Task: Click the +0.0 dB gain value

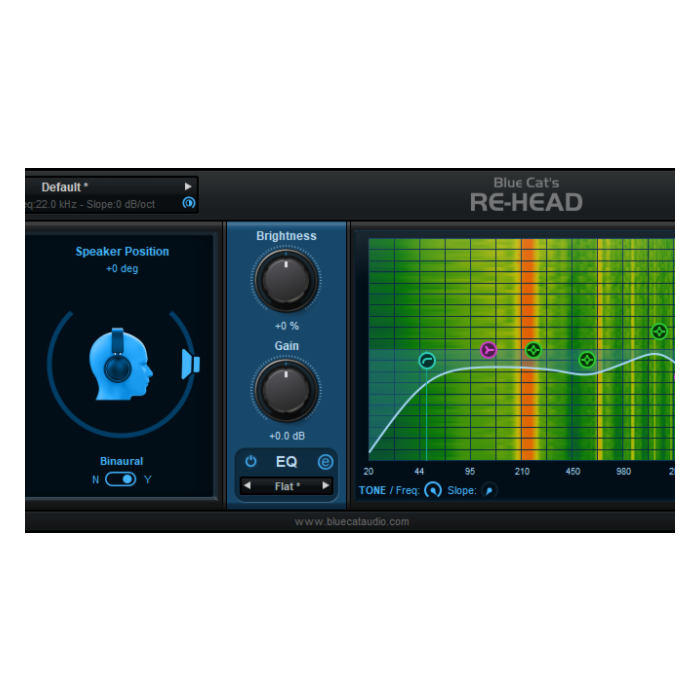Action: 287,436
